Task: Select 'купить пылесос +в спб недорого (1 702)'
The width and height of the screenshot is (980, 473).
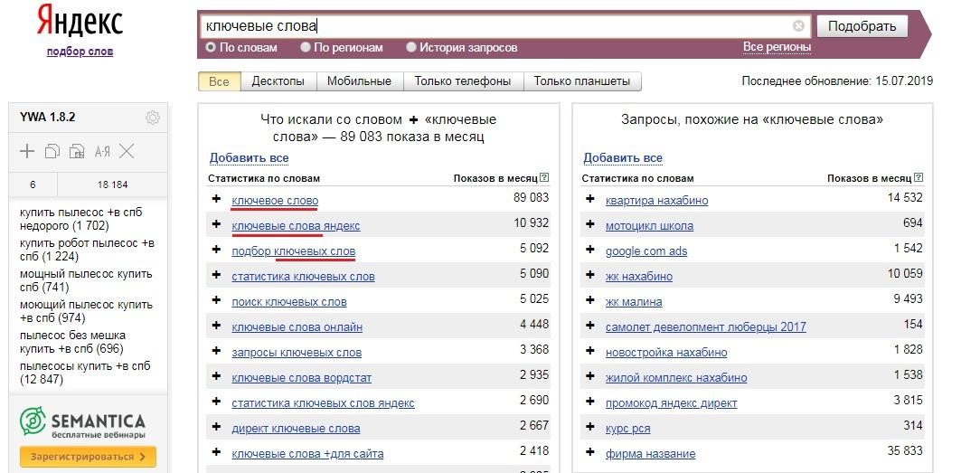Action: [x=81, y=219]
